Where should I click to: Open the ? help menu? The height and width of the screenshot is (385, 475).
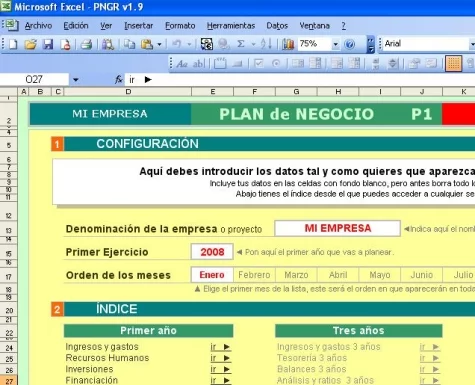pos(343,26)
